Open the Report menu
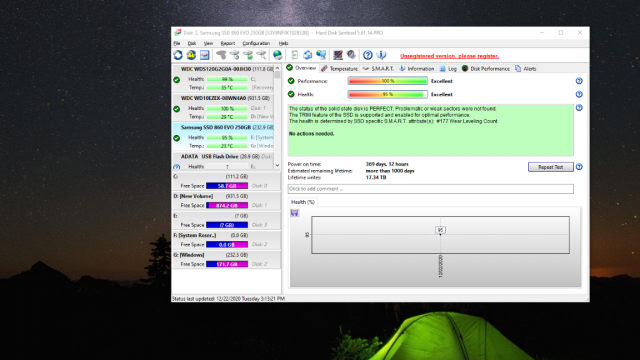The width and height of the screenshot is (640, 360). pyautogui.click(x=228, y=43)
